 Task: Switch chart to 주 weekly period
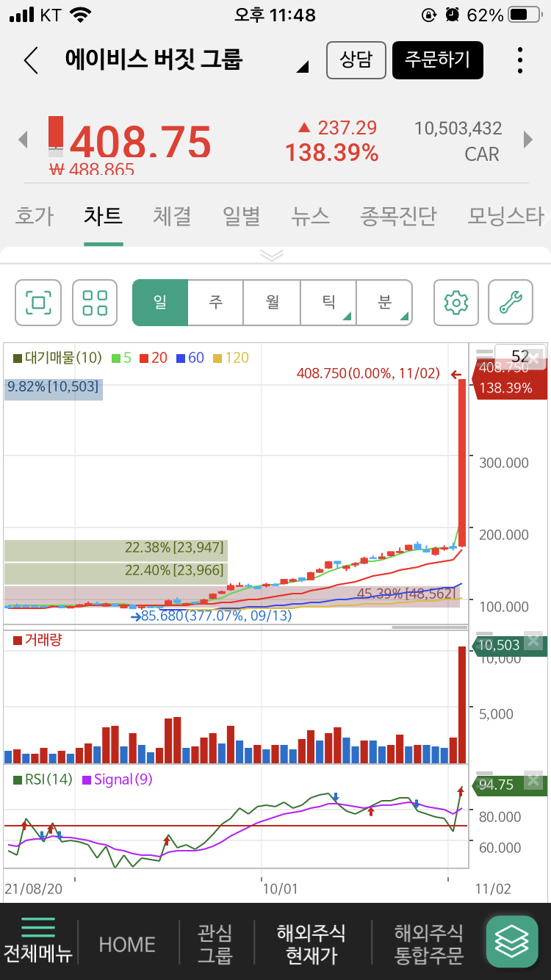coord(216,303)
